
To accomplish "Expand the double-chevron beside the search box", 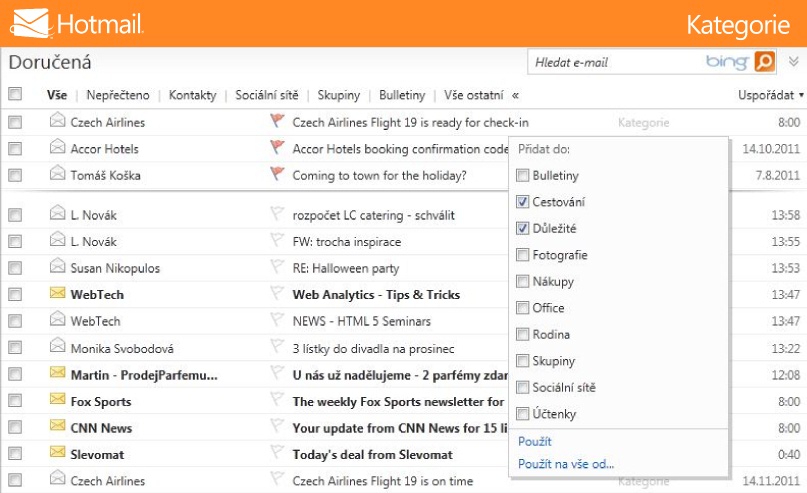I will point(794,62).
